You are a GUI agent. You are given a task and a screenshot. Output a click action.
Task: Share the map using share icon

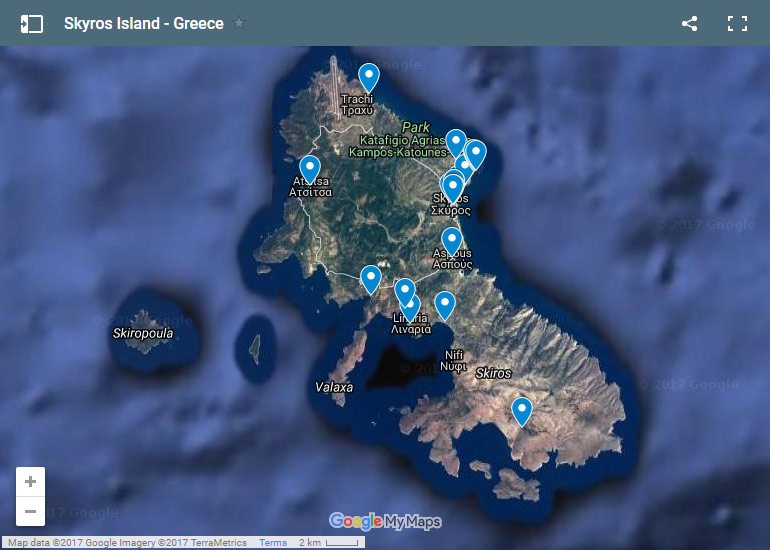(x=689, y=24)
